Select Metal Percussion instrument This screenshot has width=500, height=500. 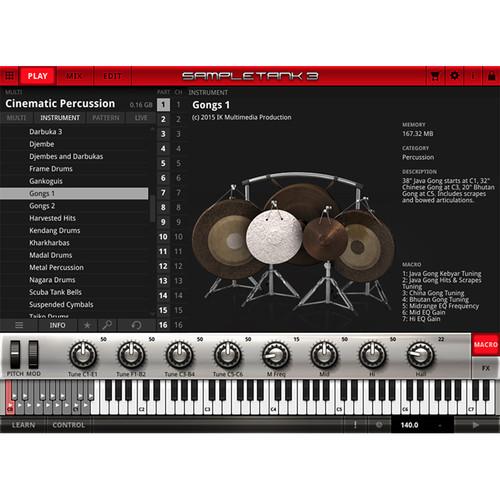click(x=74, y=267)
